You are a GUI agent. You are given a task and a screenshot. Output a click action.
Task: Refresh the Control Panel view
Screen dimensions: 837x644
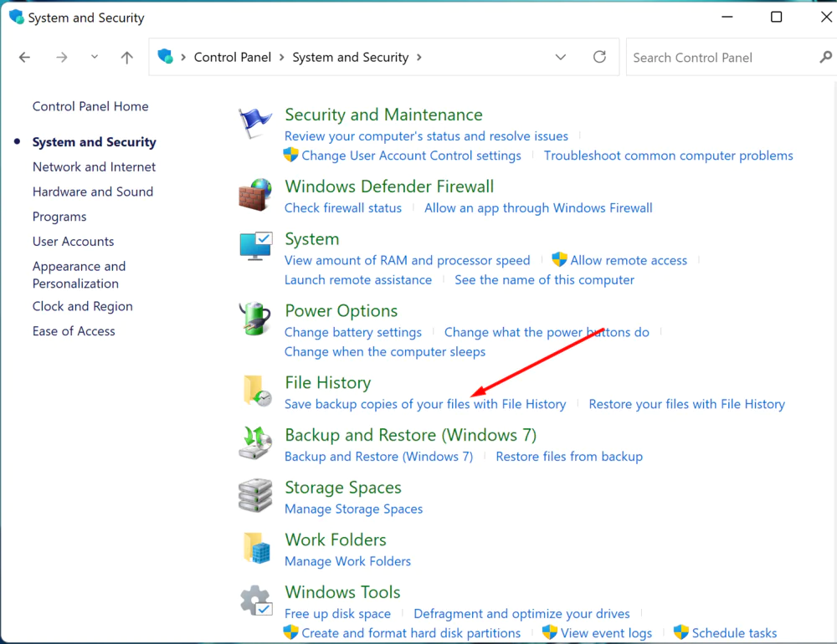(599, 57)
